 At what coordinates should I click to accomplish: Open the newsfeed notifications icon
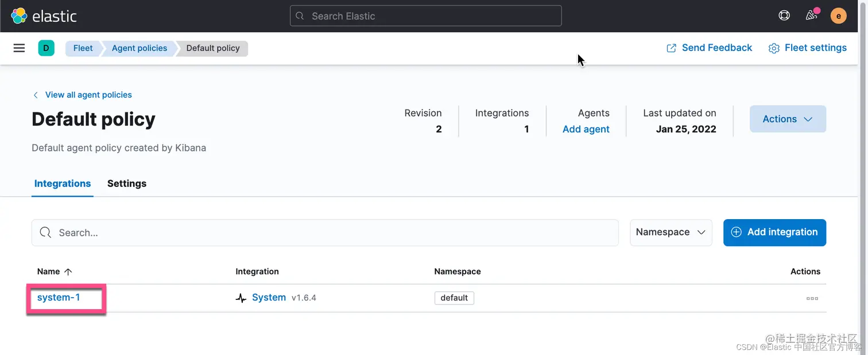[x=811, y=15]
